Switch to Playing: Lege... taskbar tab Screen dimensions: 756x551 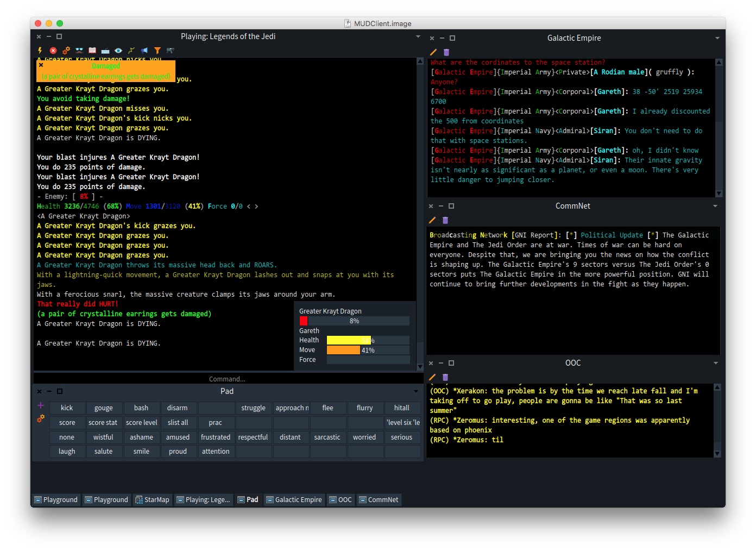[x=204, y=499]
